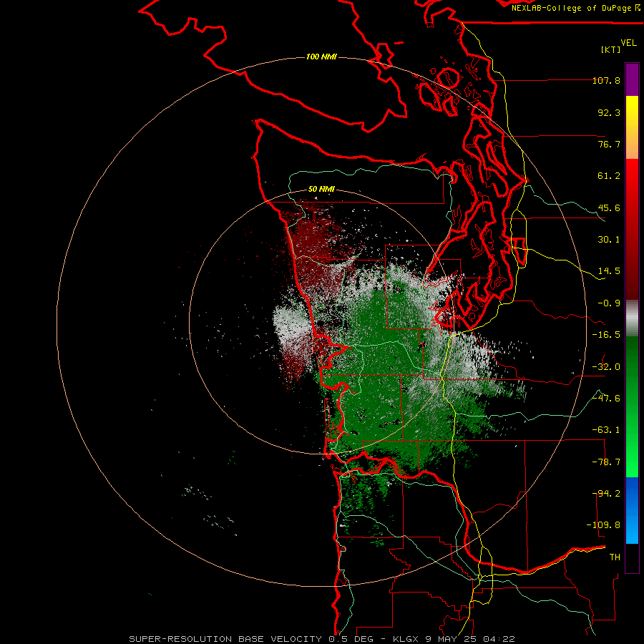Select the 30.1 scale value
Screen dimensions: 644x644
609,240
